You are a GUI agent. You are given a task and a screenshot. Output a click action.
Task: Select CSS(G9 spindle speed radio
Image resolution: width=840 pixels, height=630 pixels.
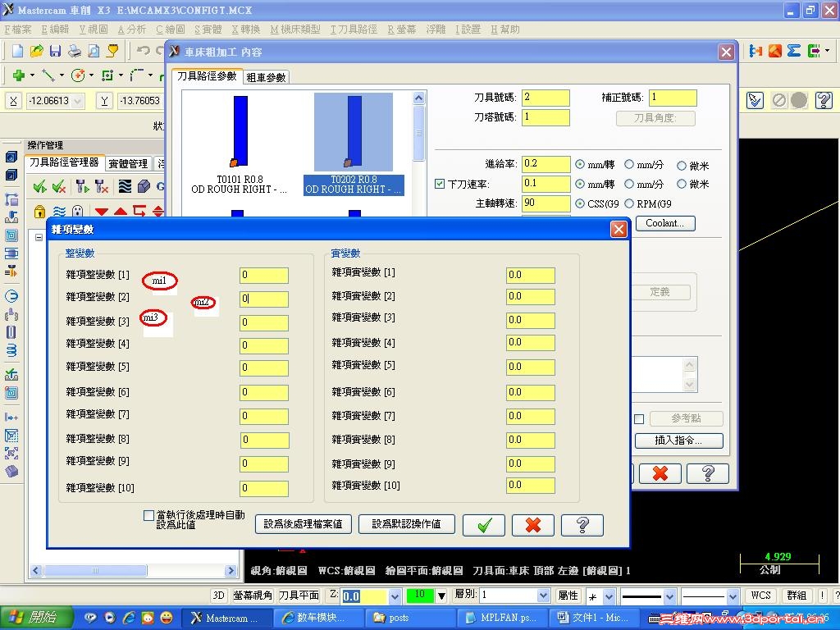(580, 203)
